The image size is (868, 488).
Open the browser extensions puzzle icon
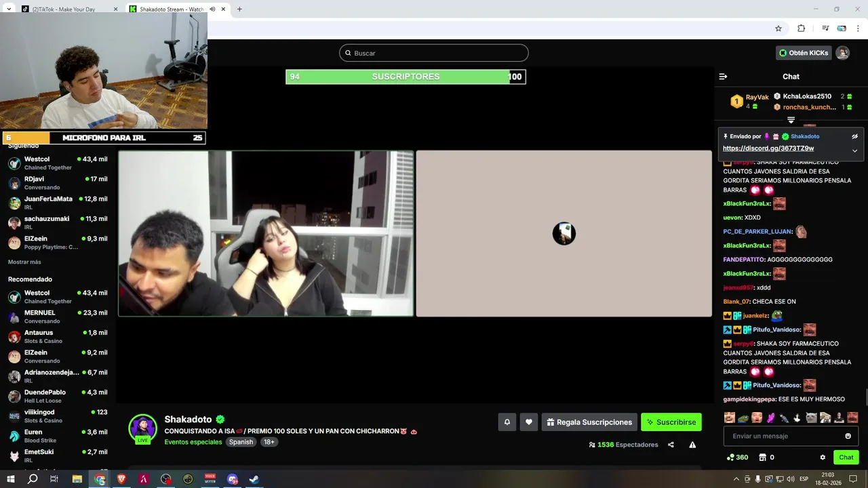point(801,28)
